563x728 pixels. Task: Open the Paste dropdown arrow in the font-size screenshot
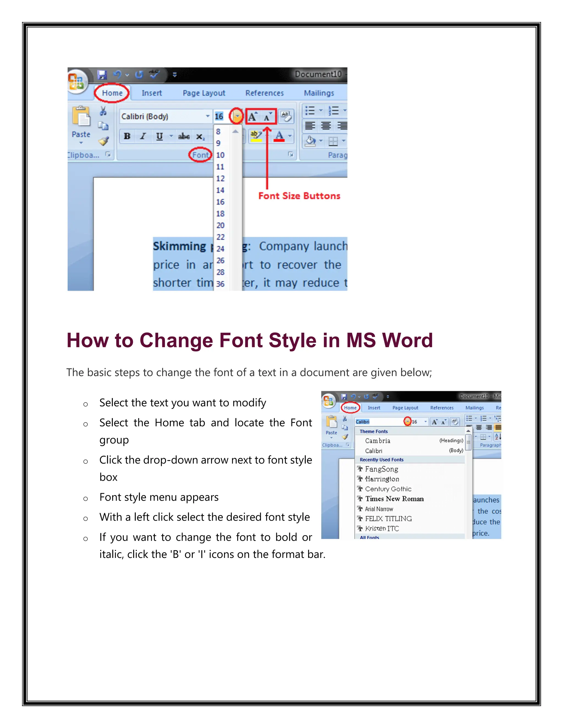click(x=81, y=143)
